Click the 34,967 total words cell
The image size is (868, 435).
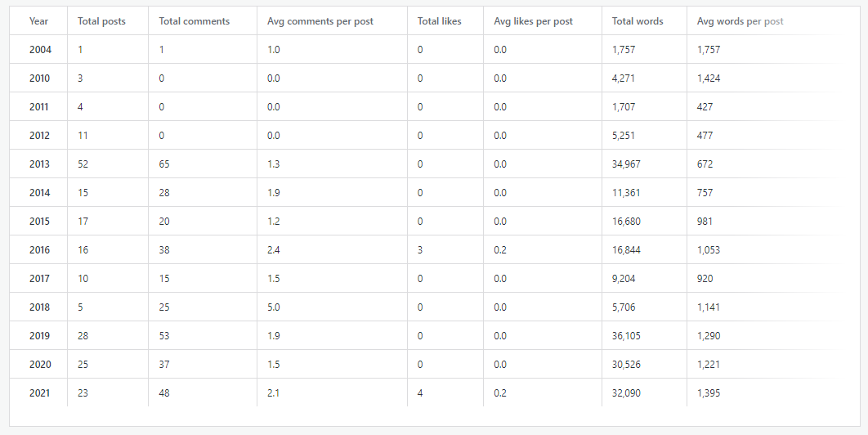point(626,164)
